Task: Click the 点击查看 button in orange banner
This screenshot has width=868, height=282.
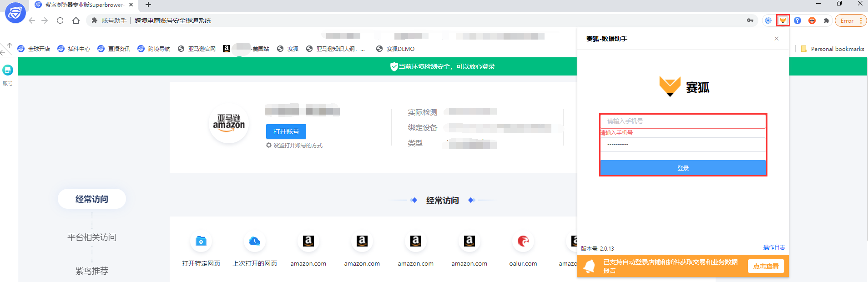Action: 766,266
